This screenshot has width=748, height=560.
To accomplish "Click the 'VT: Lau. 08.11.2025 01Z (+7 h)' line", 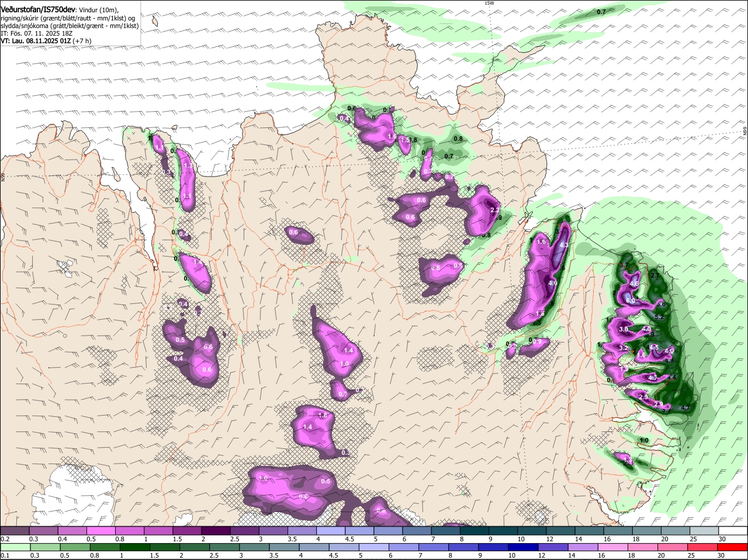I will pyautogui.click(x=46, y=41).
